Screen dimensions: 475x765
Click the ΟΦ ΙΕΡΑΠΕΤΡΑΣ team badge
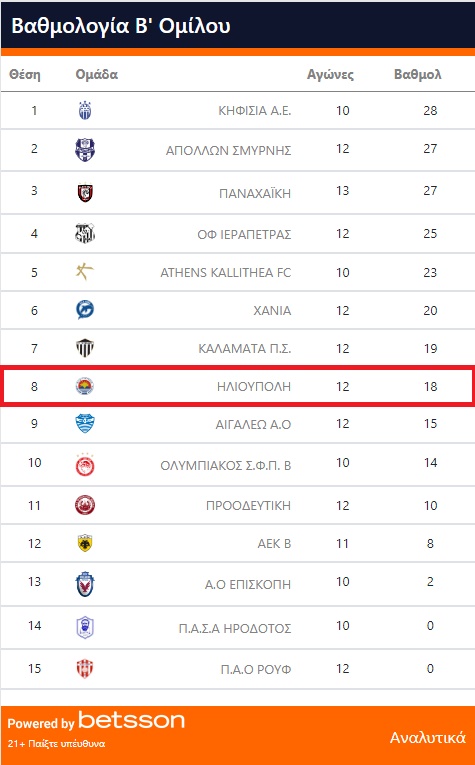click(85, 233)
